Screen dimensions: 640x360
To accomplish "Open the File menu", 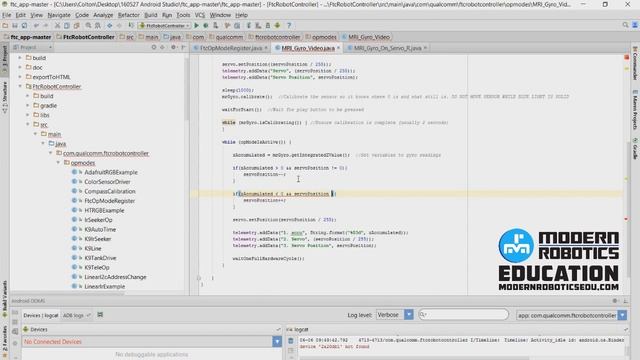I will click(x=7, y=15).
